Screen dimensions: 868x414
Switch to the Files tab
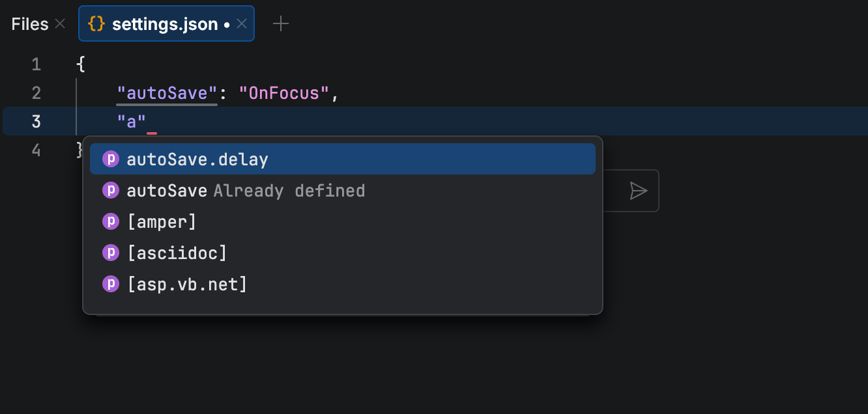29,23
